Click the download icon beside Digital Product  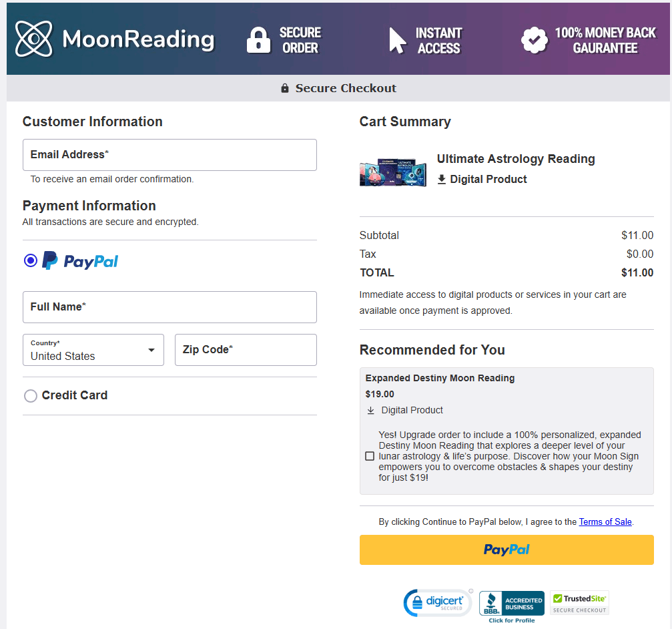click(x=442, y=179)
